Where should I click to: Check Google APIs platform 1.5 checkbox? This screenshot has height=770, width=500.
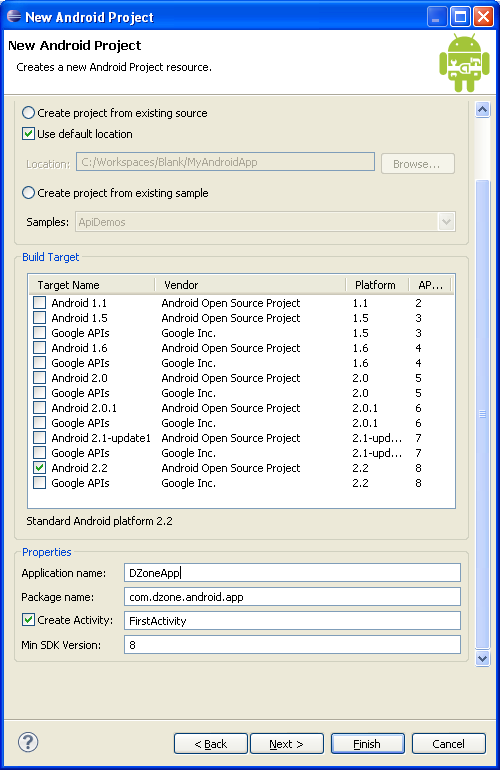[x=39, y=332]
